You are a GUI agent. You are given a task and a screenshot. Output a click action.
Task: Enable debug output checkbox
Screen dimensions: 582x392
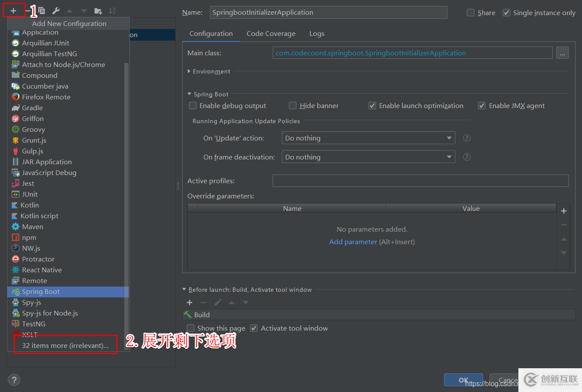pyautogui.click(x=193, y=105)
